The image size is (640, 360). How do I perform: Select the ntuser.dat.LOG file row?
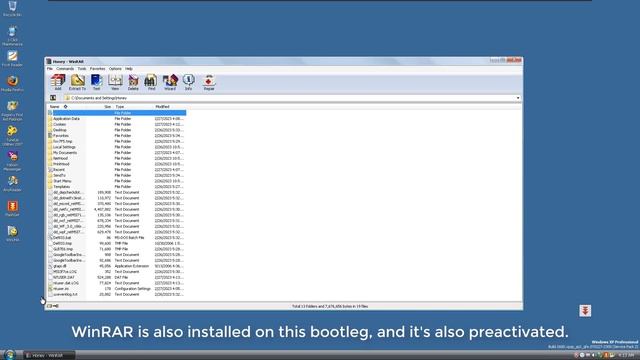click(x=117, y=283)
